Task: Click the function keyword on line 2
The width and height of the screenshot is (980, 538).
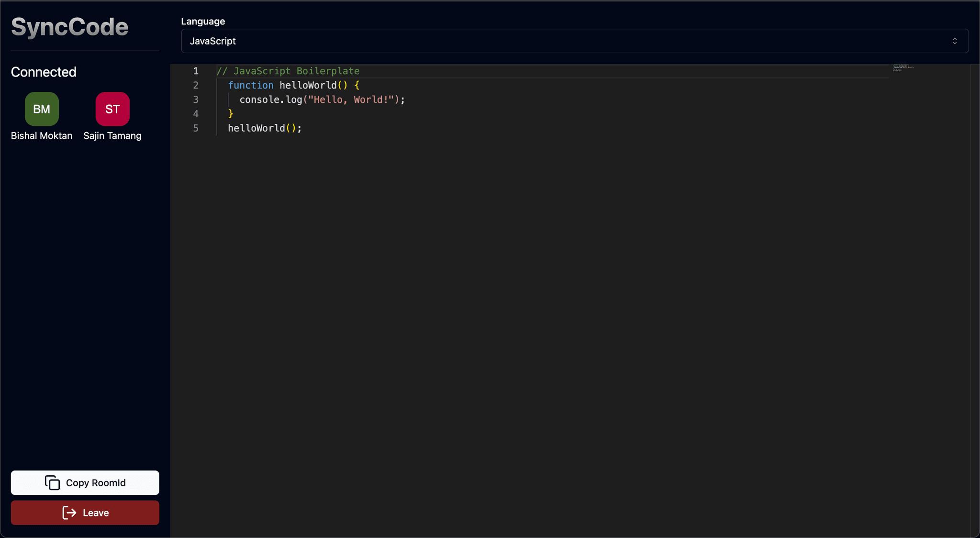Action: (251, 85)
